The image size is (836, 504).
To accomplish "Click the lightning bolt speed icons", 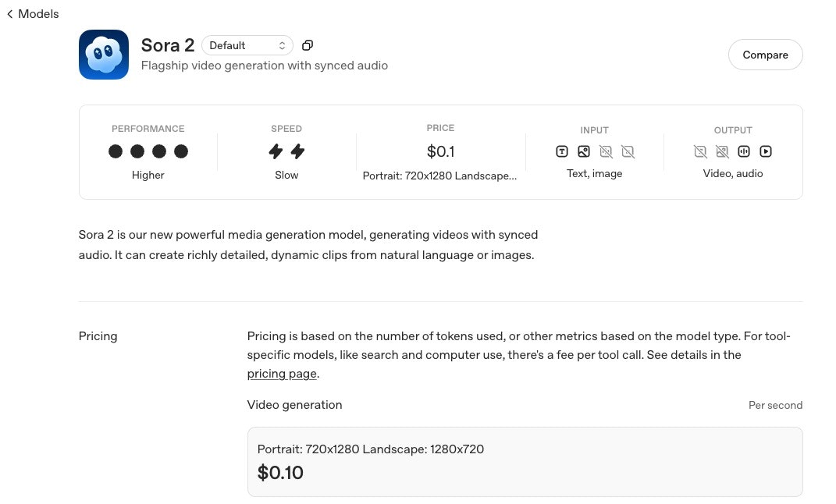I will click(x=286, y=151).
